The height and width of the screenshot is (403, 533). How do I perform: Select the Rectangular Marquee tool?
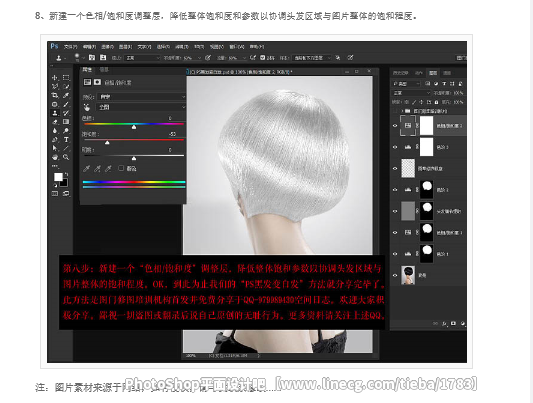tap(66, 78)
